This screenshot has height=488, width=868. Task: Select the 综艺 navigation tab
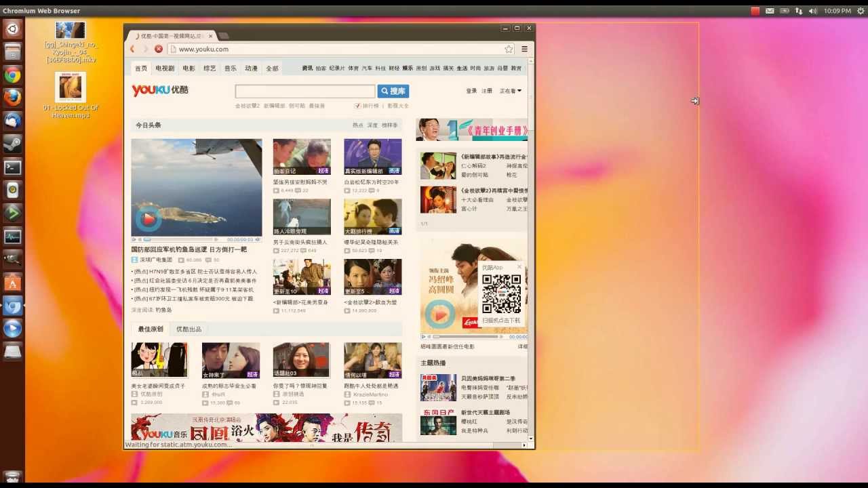[x=210, y=68]
